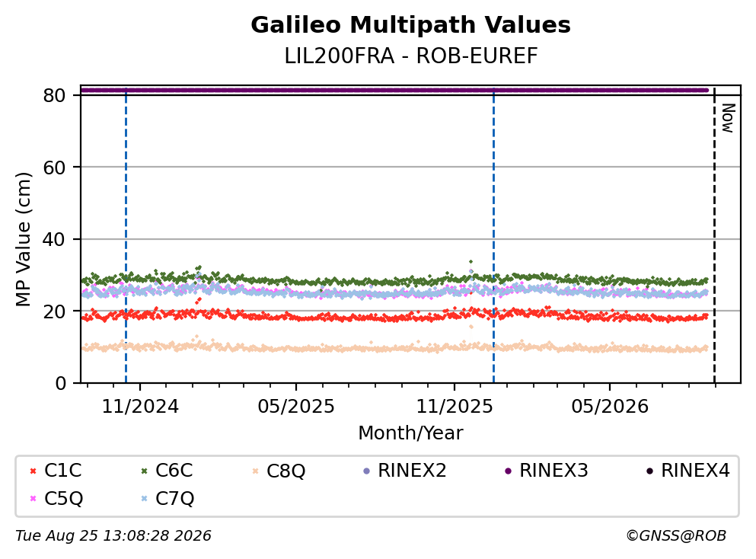Viewport: 756px width, 559px height.
Task: Click the RINEX3 purple legend dot
Action: (x=508, y=471)
